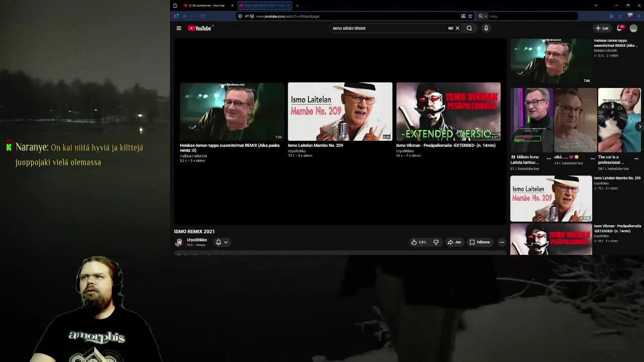Click the magnifier search button on YouTube
This screenshot has width=644, height=362.
(469, 28)
